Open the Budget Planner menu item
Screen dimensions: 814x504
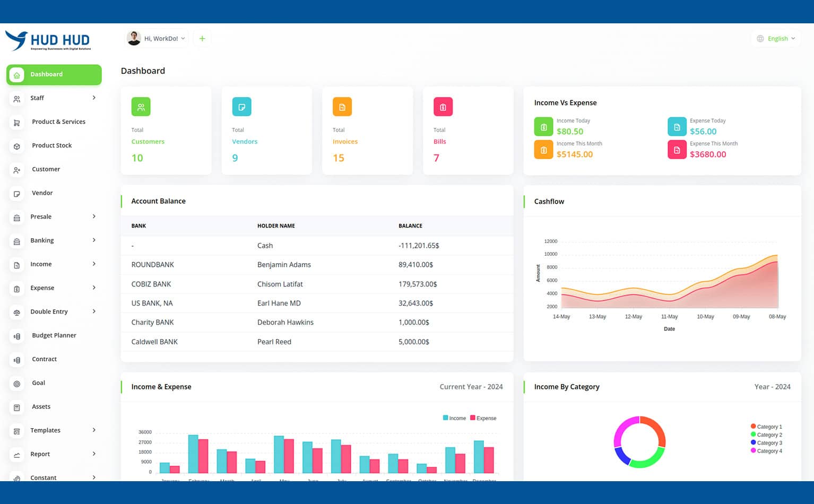pos(54,335)
